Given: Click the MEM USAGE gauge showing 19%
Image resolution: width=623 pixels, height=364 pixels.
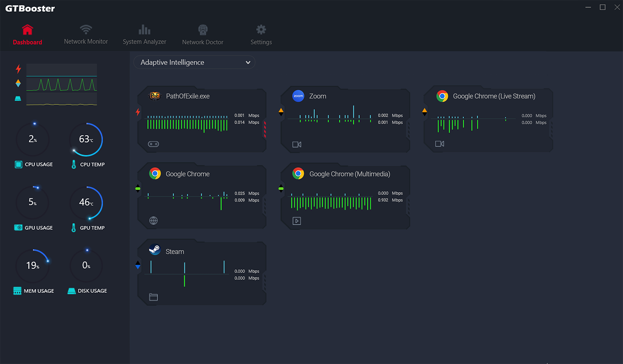Looking at the screenshot, I should tap(33, 266).
